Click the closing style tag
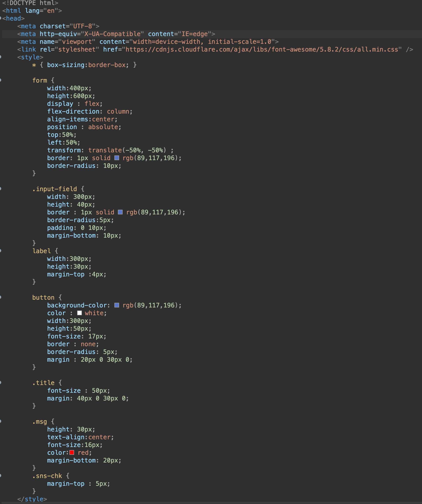The width and height of the screenshot is (422, 504). click(32, 499)
